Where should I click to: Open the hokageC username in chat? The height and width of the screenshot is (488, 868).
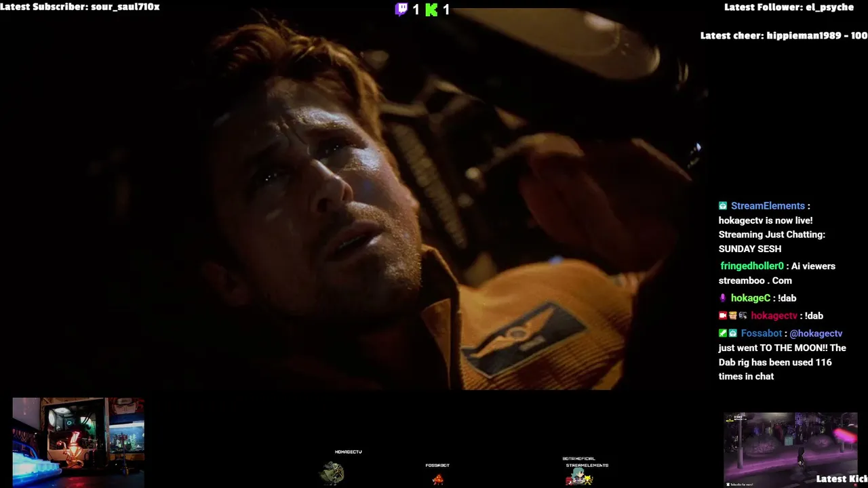(x=751, y=298)
